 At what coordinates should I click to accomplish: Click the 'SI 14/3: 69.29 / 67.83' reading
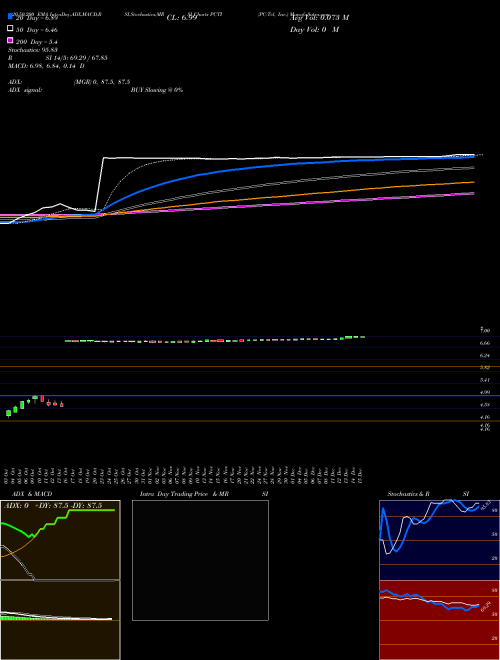point(76,58)
